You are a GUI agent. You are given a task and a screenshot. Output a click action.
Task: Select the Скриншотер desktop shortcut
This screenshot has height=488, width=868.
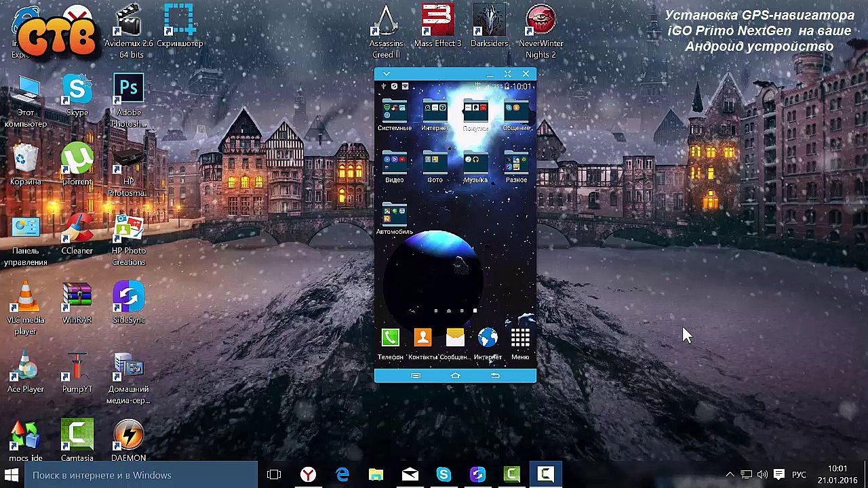coord(180,27)
